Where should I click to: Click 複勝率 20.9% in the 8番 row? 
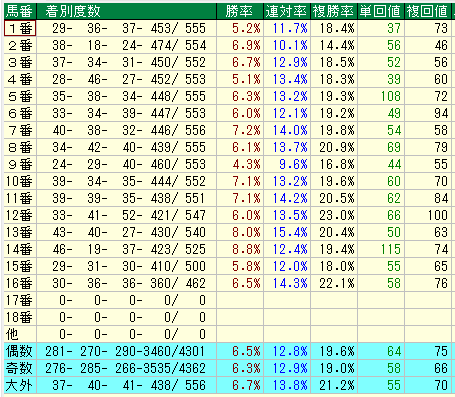pos(337,147)
